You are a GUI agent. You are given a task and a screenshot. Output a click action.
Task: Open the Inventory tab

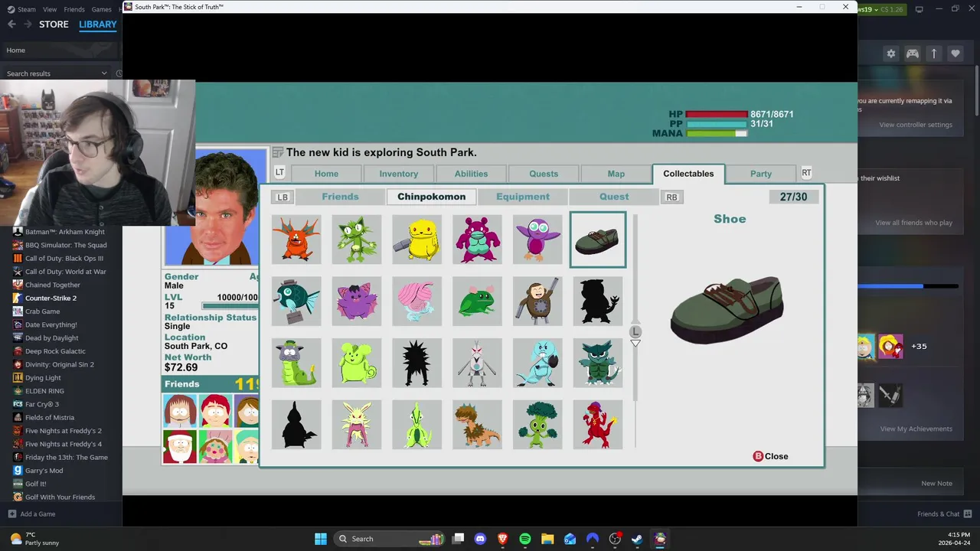(x=399, y=174)
